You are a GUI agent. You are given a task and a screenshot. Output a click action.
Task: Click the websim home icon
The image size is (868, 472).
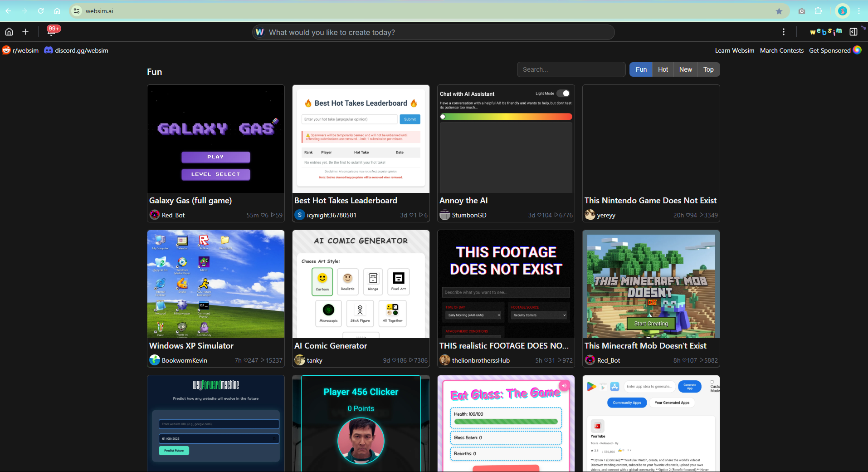coord(9,32)
